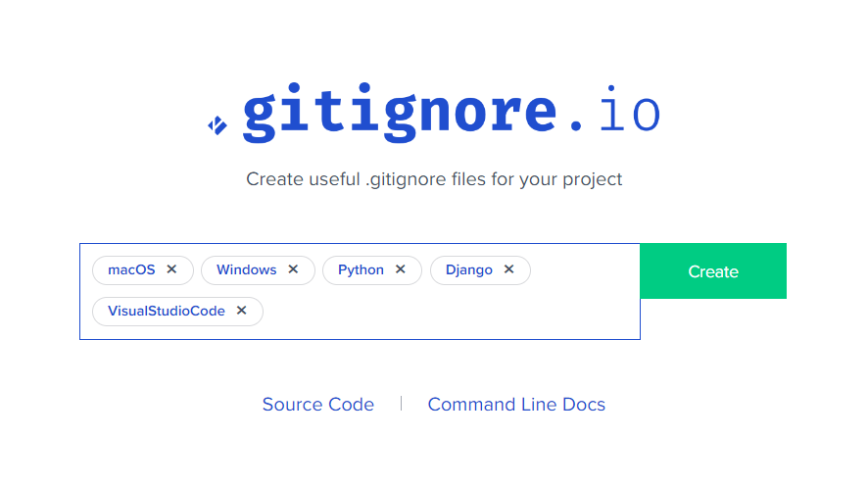Remove the macOS tag
The image size is (868, 486).
tap(171, 269)
